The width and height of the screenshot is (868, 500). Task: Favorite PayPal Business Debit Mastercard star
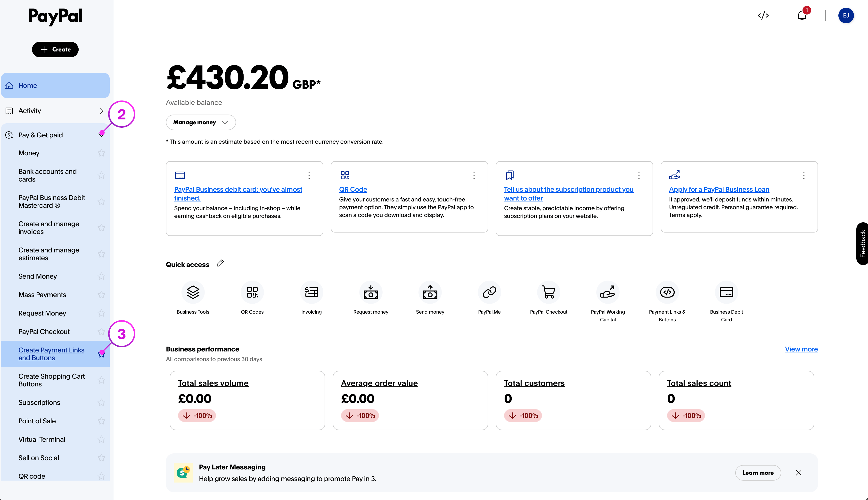pyautogui.click(x=101, y=201)
